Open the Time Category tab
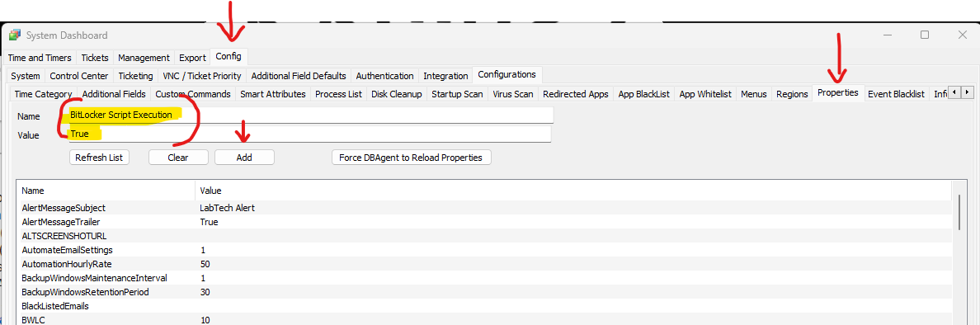Screen dimensions: 980x325 [x=43, y=94]
